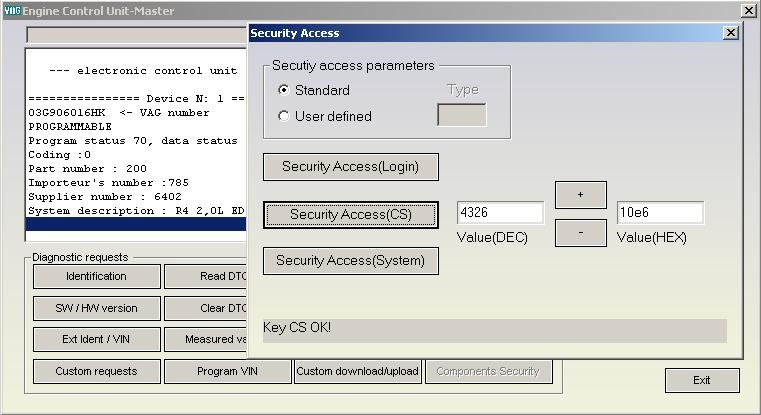Click the VAG icon in the title bar
Viewport: 761px width, 415px height.
(x=12, y=10)
